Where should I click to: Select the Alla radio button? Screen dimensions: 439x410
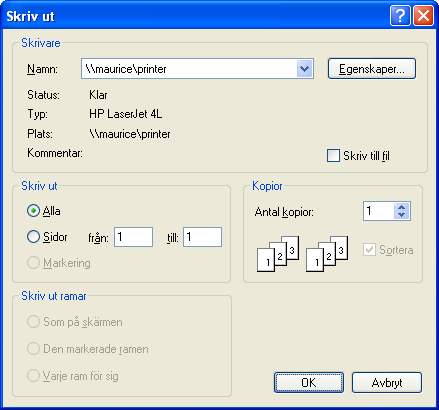tap(33, 211)
